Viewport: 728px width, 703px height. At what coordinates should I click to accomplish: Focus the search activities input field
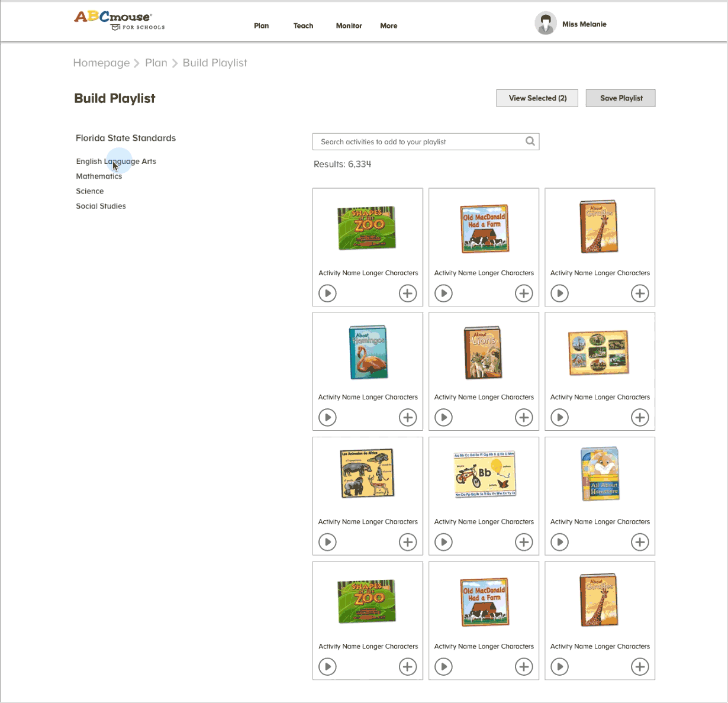pyautogui.click(x=426, y=141)
